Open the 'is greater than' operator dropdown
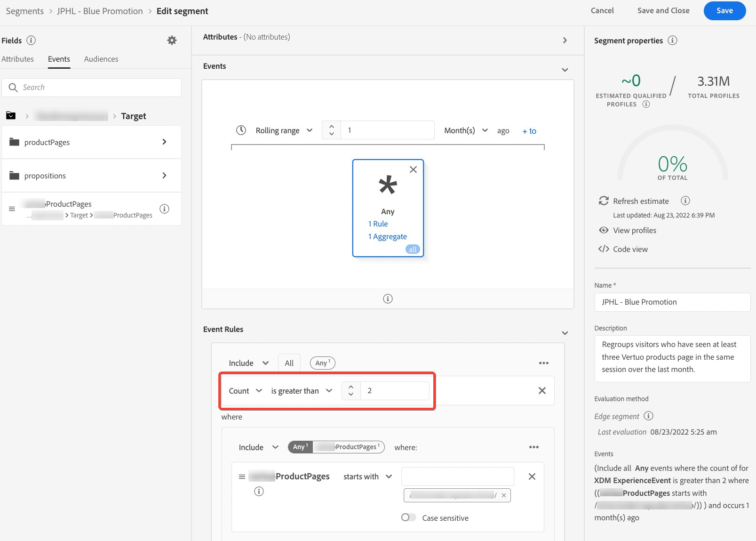 tap(301, 391)
